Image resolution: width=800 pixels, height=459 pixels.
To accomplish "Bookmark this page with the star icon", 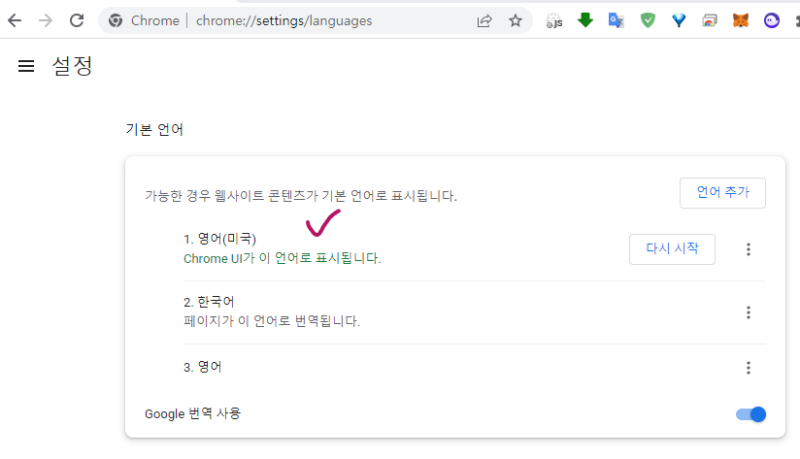I will [x=515, y=20].
